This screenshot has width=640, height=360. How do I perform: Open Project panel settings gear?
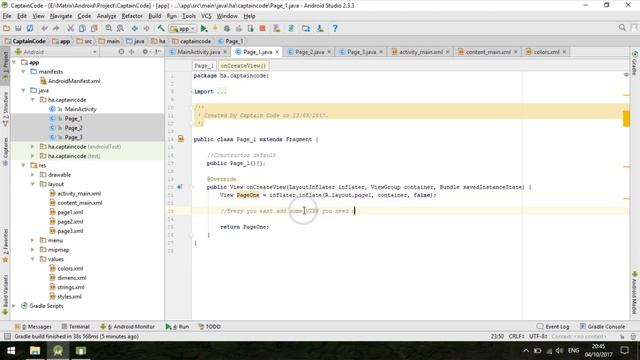click(145, 52)
